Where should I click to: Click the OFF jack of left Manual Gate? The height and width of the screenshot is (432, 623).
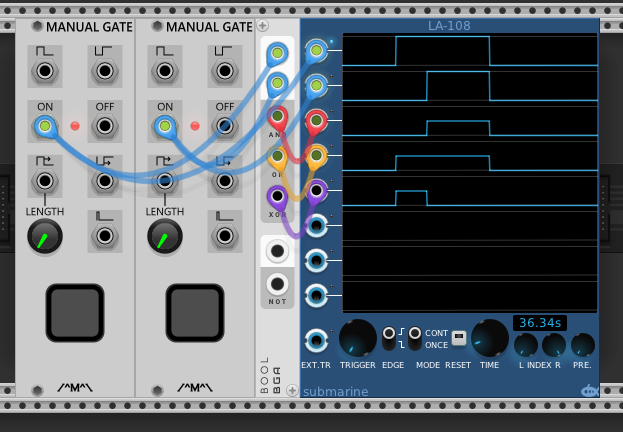(105, 126)
